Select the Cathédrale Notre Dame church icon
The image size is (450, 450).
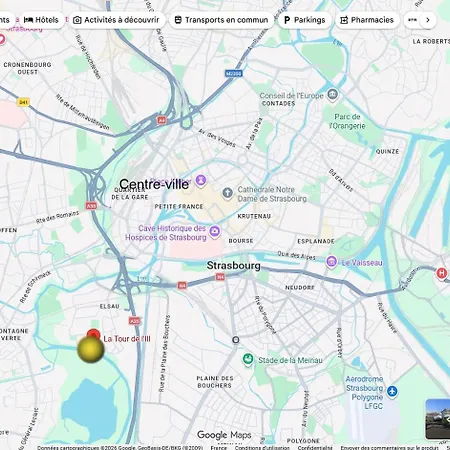coord(228,193)
